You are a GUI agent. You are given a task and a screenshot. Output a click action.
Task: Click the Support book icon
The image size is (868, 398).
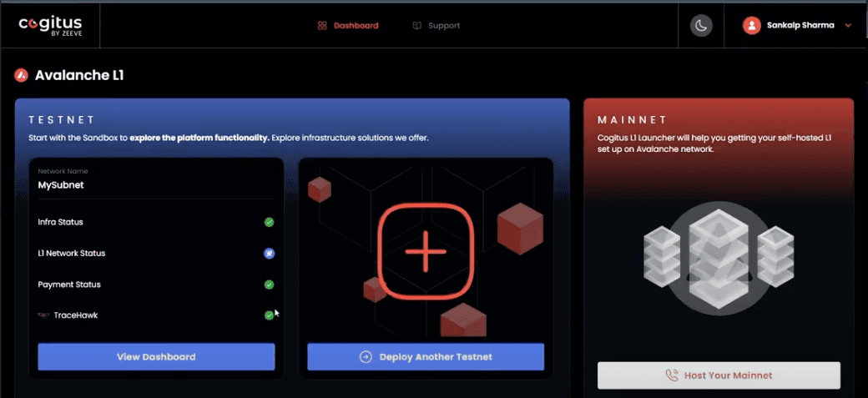coord(417,26)
